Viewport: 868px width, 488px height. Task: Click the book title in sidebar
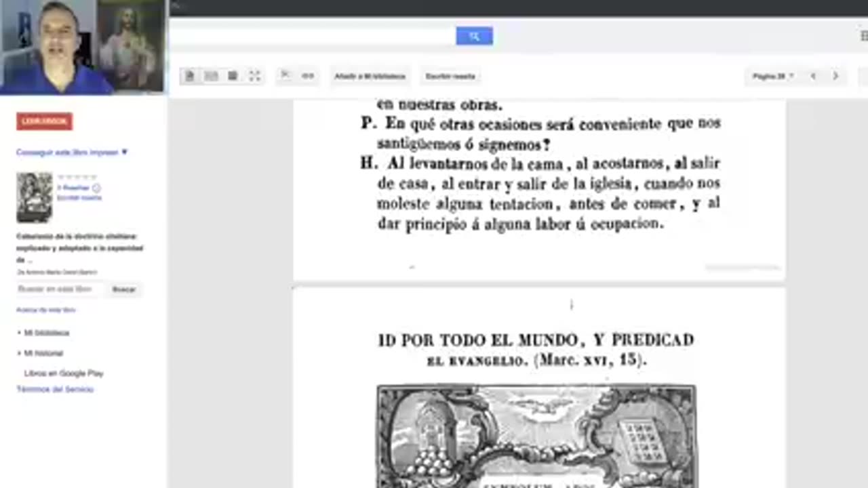80,248
